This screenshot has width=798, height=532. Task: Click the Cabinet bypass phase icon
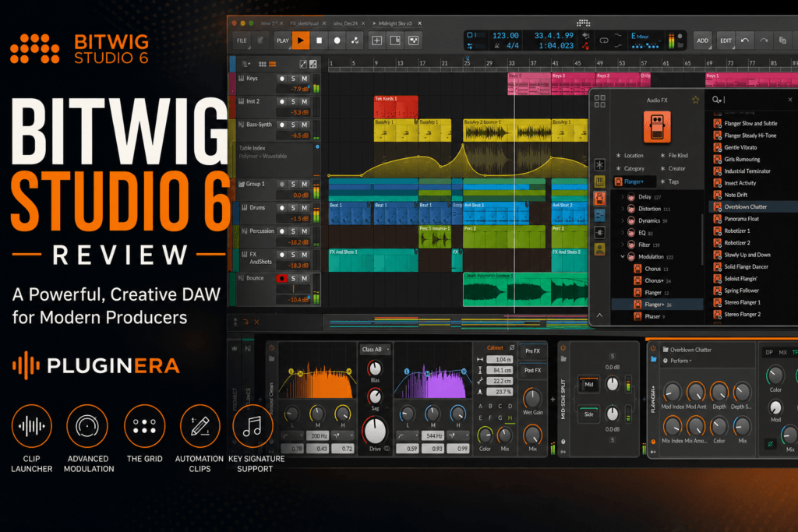(512, 348)
